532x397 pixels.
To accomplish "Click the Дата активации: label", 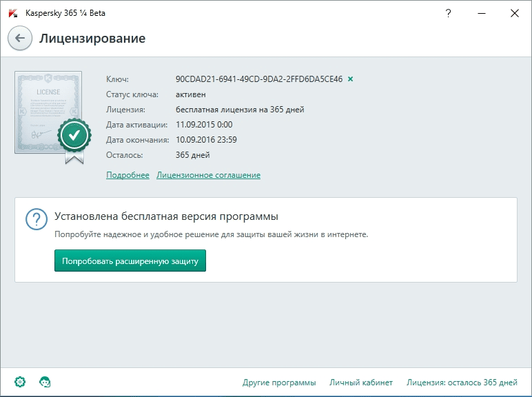I will point(136,125).
